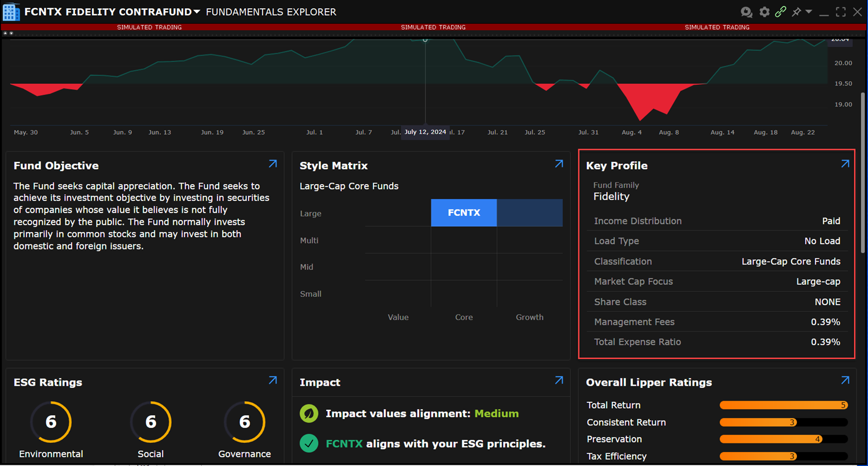Viewport: 868px width, 466px height.
Task: Expand the Key Profile panel arrow
Action: 845,164
